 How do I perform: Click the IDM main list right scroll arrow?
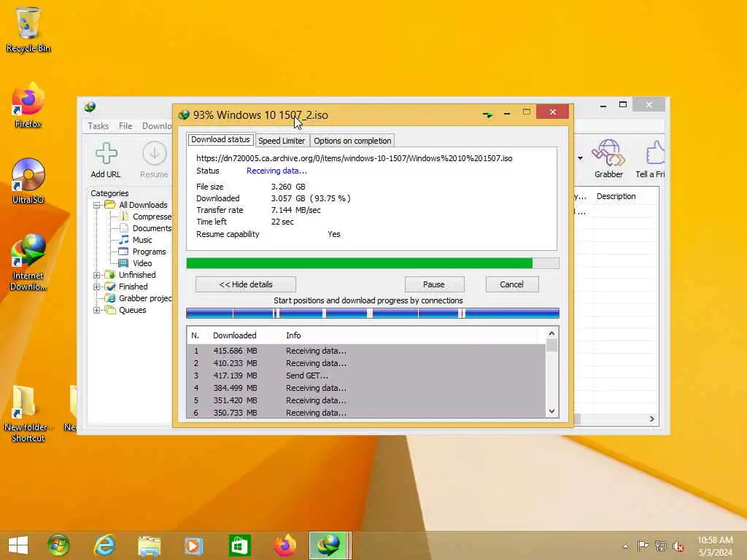651,419
